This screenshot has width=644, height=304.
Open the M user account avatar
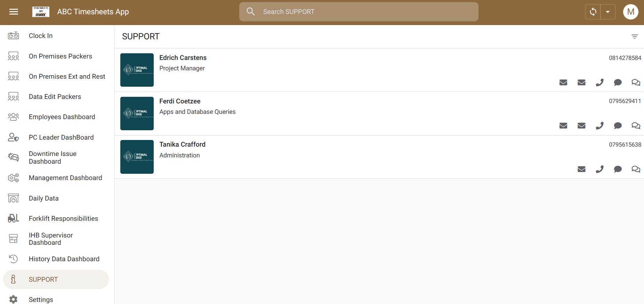630,12
